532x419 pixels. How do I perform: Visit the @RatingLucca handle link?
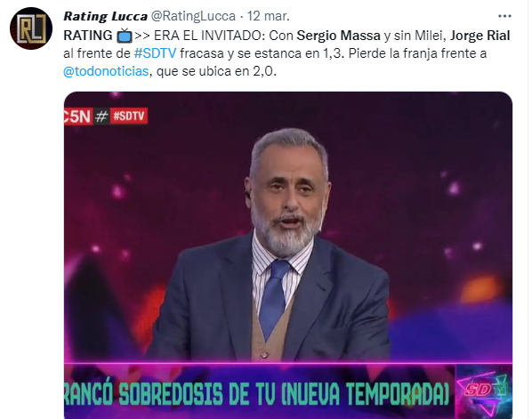(x=193, y=16)
